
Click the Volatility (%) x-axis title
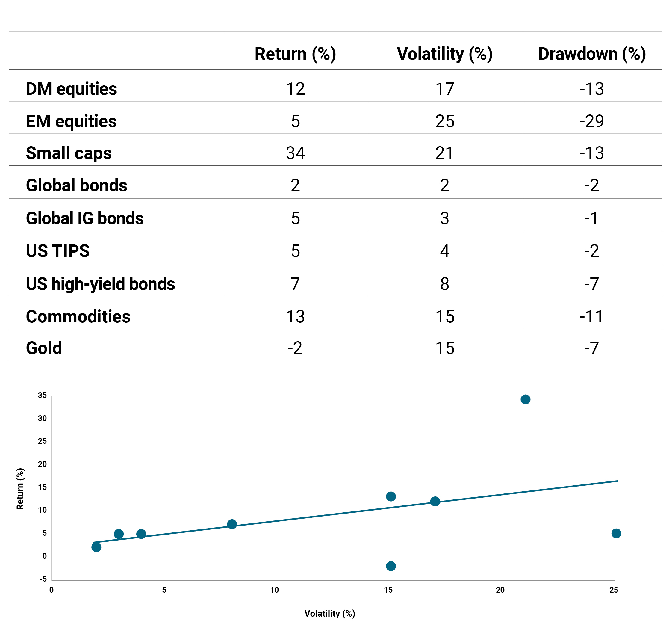pos(329,614)
